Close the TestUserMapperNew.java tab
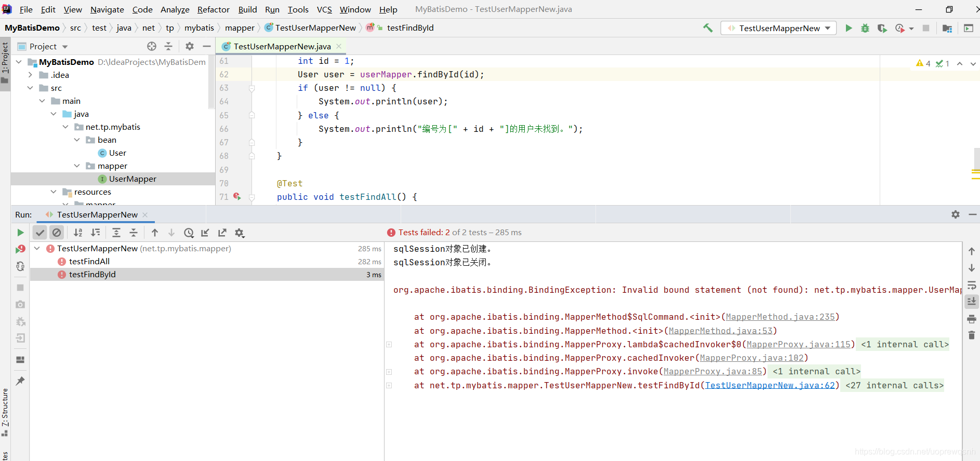The height and width of the screenshot is (461, 980). (x=339, y=46)
